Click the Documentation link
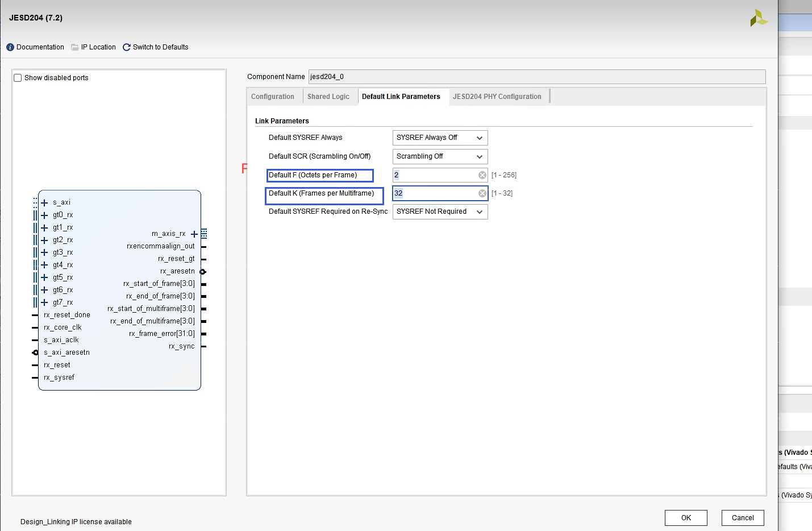812x531 pixels. click(x=40, y=47)
